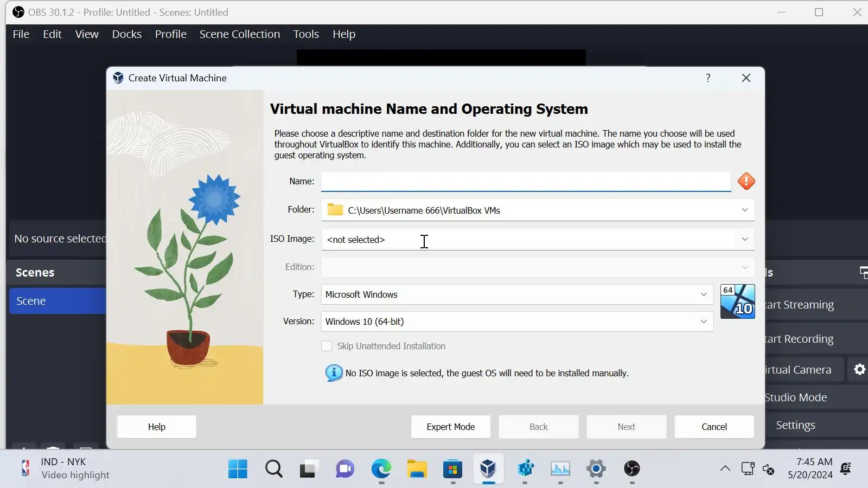Open OBS Settings button
This screenshot has height=488, width=868.
[x=816, y=425]
